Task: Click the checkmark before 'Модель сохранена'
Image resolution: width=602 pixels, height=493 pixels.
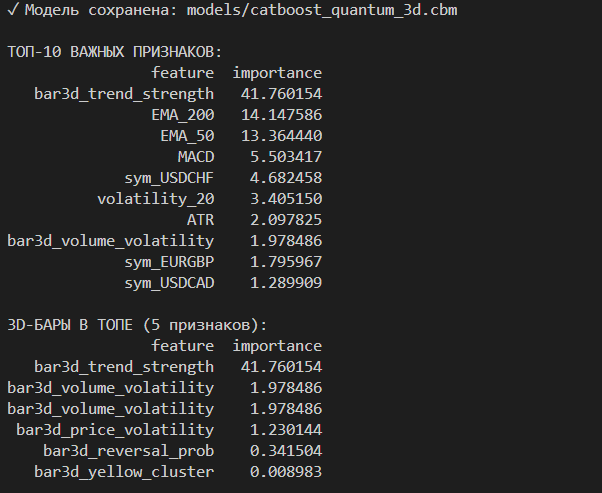Action: click(x=12, y=9)
